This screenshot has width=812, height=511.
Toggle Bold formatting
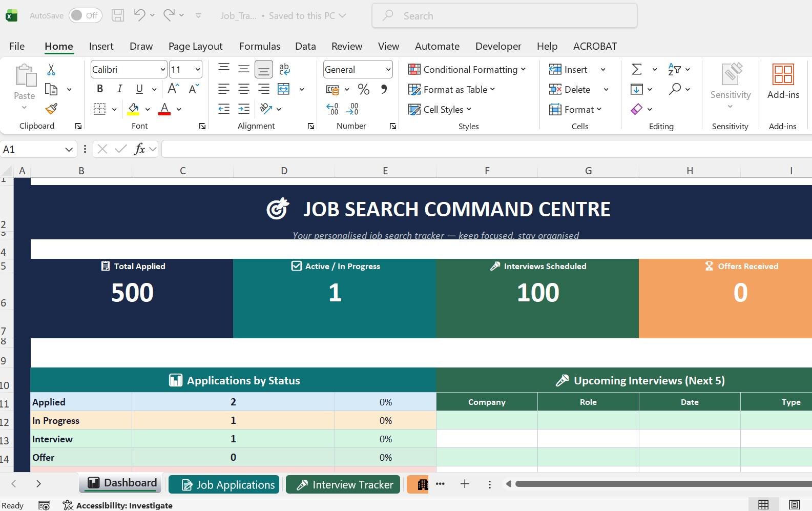[x=100, y=89]
